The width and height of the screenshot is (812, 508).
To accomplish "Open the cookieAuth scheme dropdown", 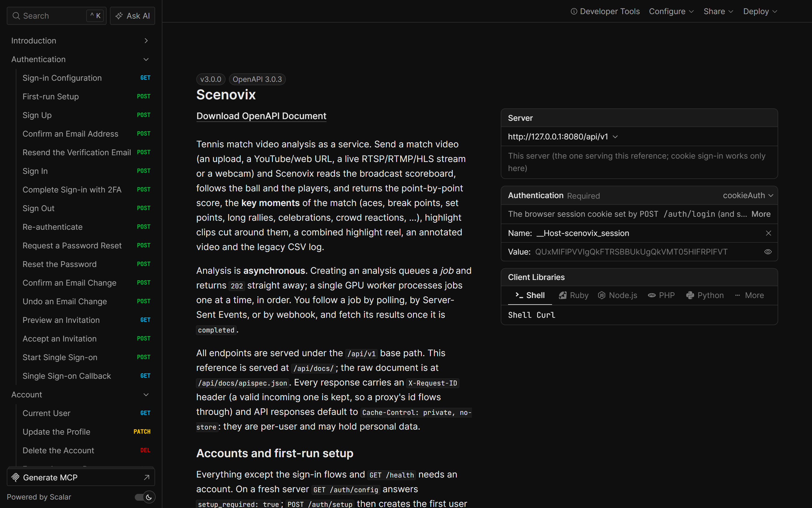I will click(x=748, y=196).
